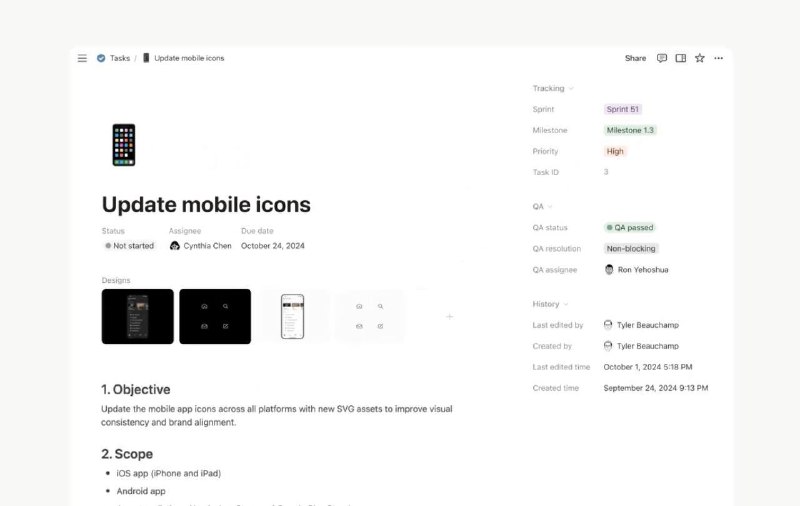Change the High priority tag

[615, 151]
